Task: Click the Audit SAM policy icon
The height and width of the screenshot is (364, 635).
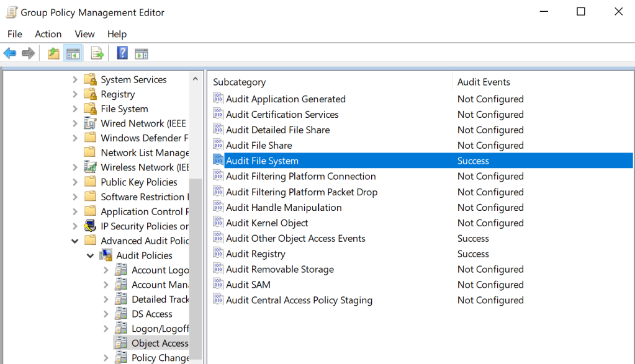Action: coord(218,285)
